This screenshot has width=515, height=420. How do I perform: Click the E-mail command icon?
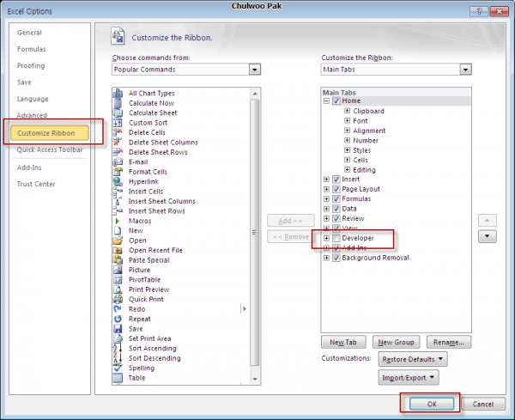point(118,162)
